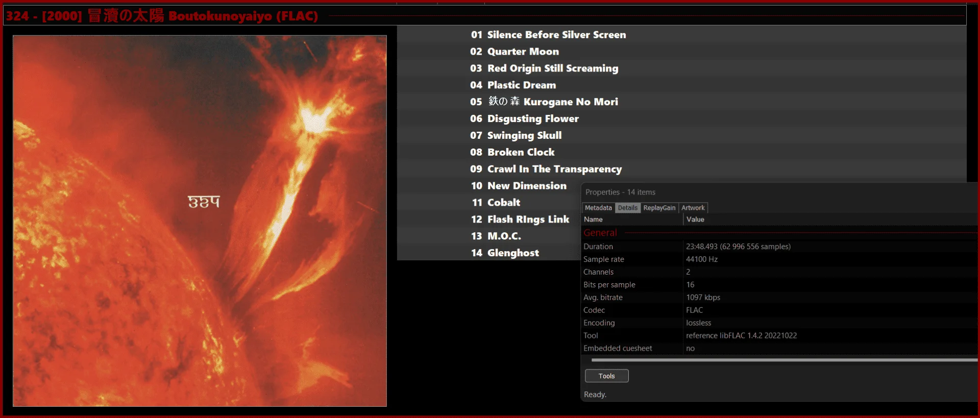The image size is (980, 418).
Task: Click the Ready status text
Action: point(595,395)
